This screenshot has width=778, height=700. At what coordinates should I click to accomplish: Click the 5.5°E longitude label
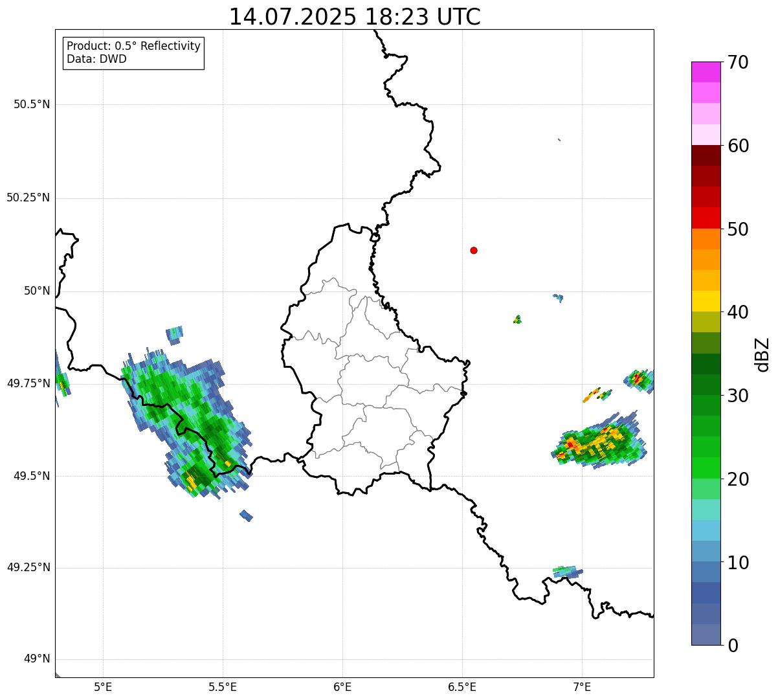pos(223,687)
